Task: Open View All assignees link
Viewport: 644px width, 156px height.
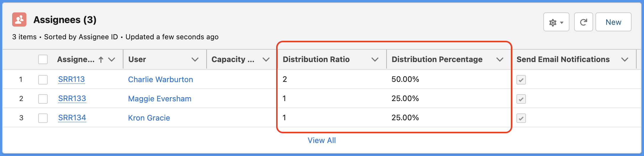Action: 322,140
